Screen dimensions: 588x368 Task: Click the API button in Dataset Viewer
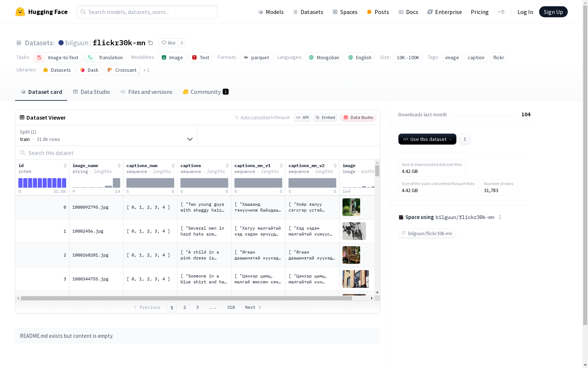(302, 117)
